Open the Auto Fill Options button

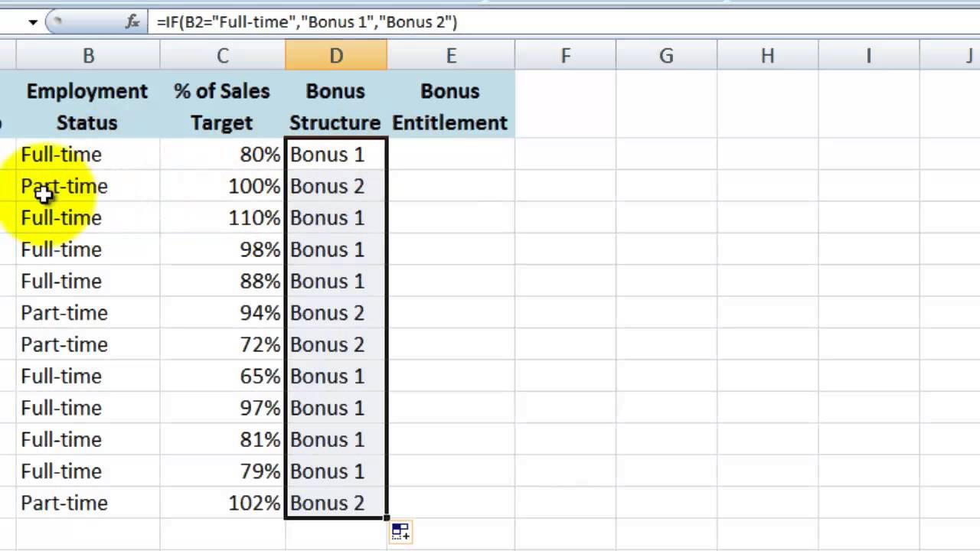point(400,531)
